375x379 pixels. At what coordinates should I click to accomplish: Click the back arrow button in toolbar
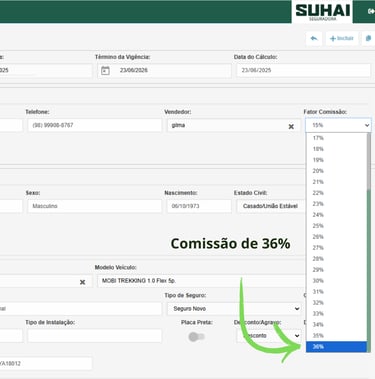[314, 39]
